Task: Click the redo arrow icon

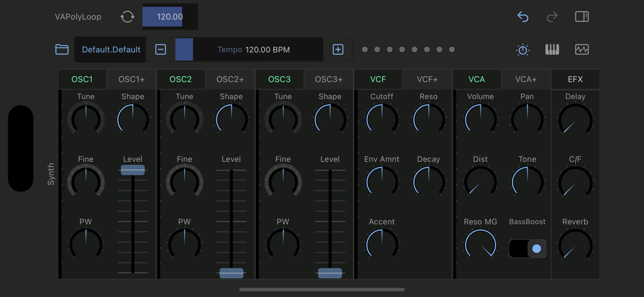Action: 552,17
